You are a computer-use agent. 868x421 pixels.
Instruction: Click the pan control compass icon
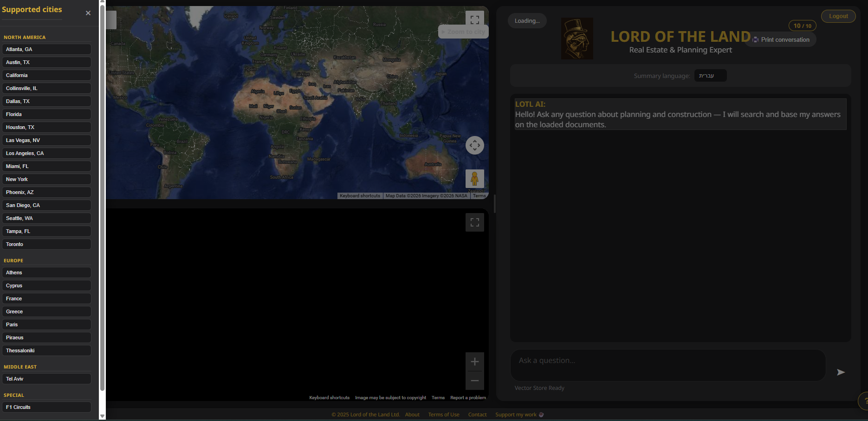coord(474,145)
